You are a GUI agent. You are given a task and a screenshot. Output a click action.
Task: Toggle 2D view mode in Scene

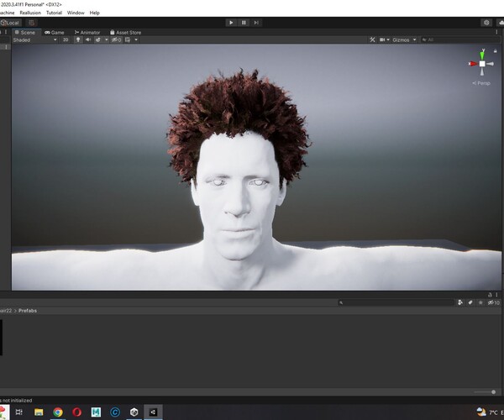66,39
